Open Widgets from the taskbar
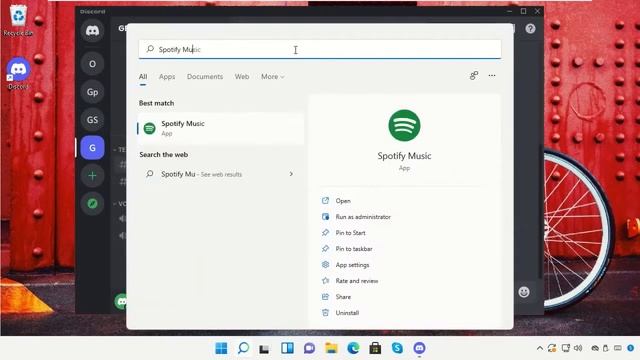 click(x=287, y=348)
